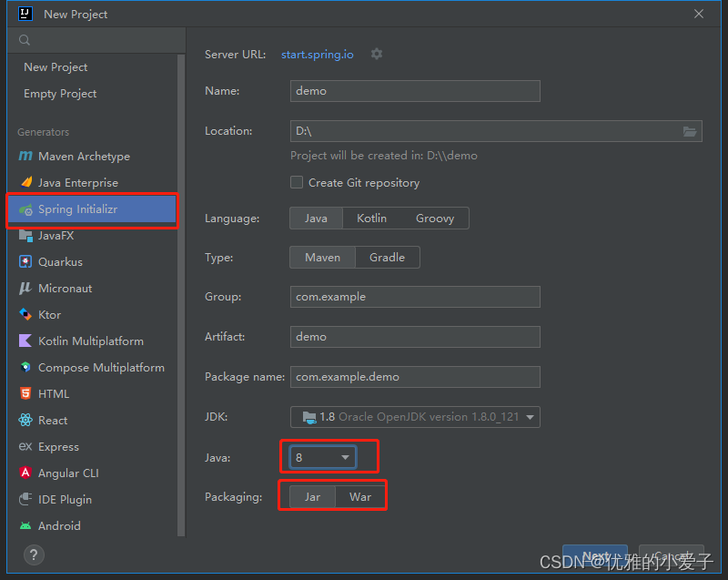
Task: Select the JavaFX generator entry
Action: 92,236
